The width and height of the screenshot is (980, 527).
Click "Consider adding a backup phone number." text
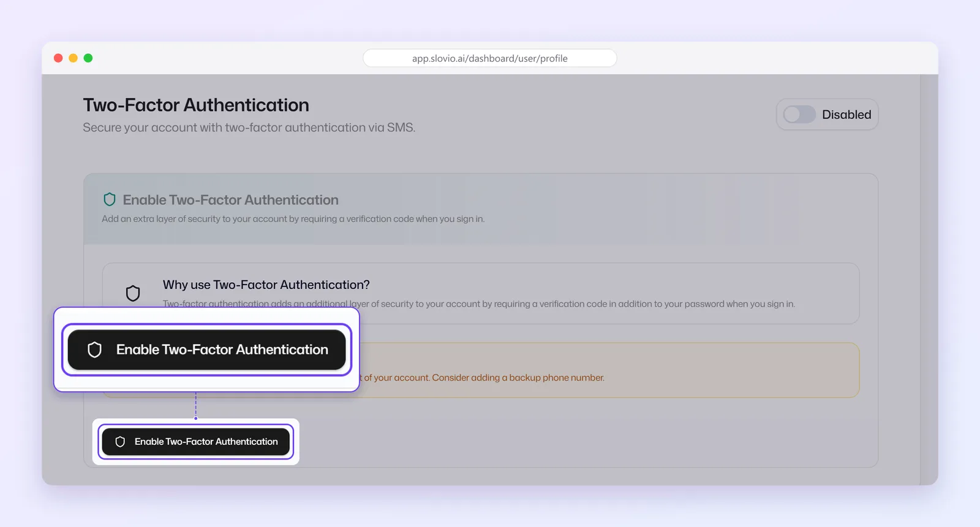coord(518,378)
